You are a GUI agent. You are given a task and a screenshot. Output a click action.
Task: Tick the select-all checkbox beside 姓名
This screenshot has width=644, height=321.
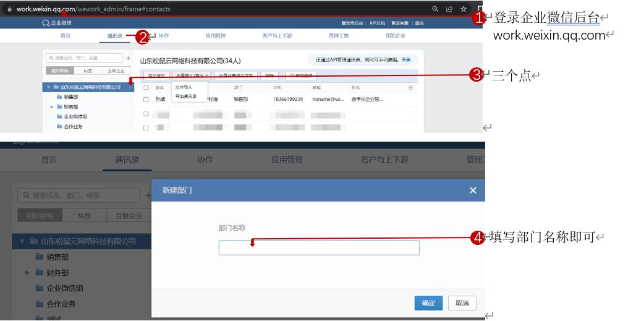[146, 88]
